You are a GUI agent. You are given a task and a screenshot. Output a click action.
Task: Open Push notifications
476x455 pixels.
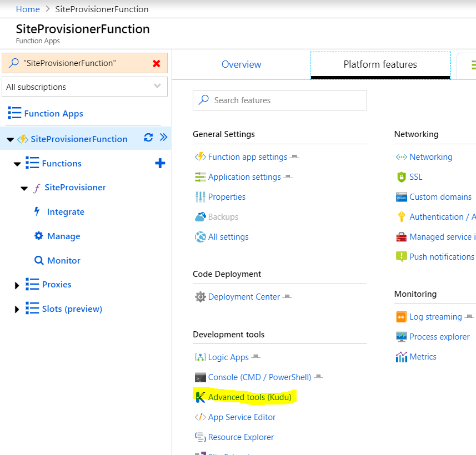442,257
